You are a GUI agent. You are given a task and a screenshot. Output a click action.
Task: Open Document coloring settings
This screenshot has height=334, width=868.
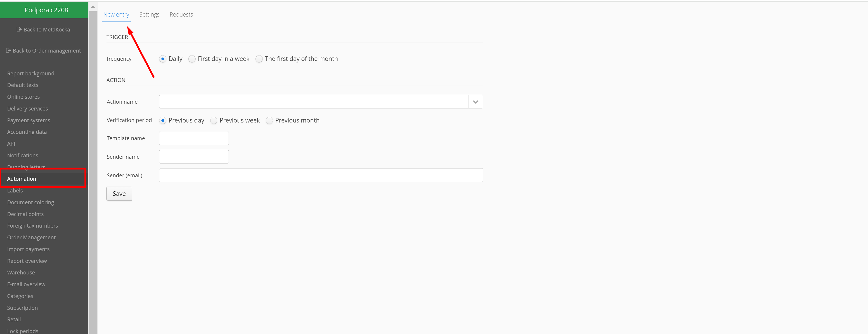(31, 202)
